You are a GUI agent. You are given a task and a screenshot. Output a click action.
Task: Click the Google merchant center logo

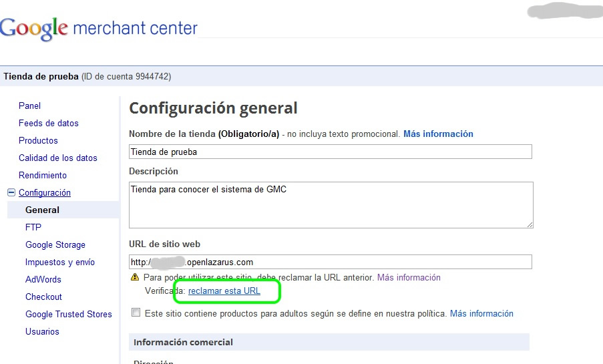pyautogui.click(x=99, y=28)
